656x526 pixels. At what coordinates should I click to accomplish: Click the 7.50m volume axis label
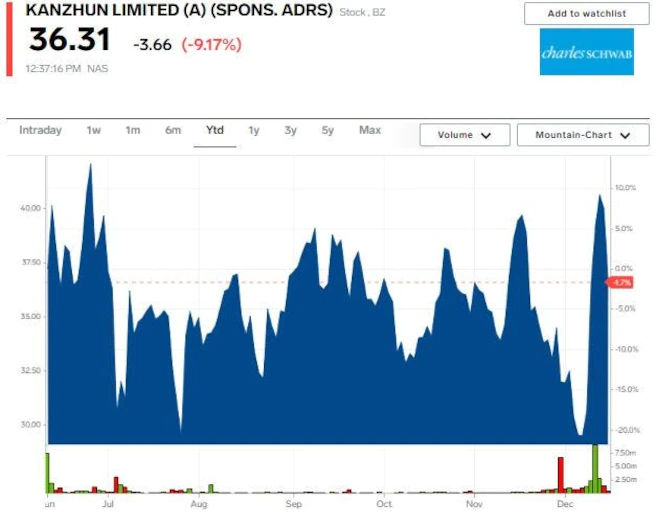pyautogui.click(x=625, y=453)
